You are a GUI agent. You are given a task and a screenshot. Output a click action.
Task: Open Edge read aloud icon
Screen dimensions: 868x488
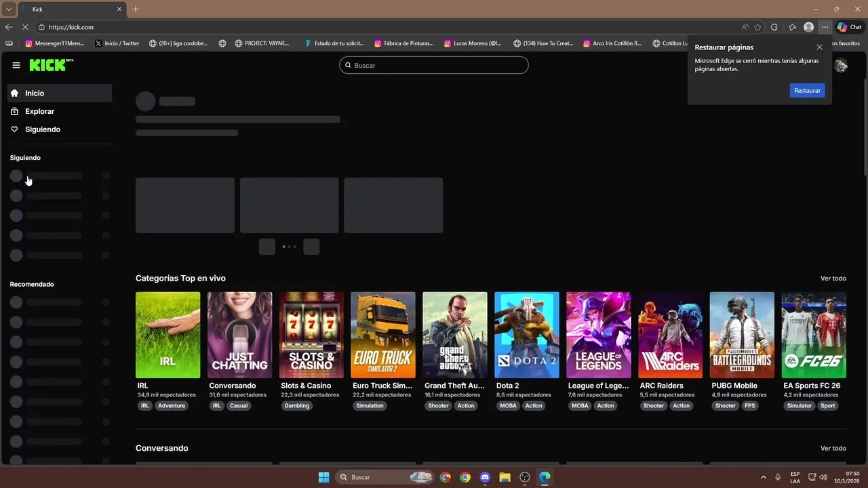pos(745,27)
